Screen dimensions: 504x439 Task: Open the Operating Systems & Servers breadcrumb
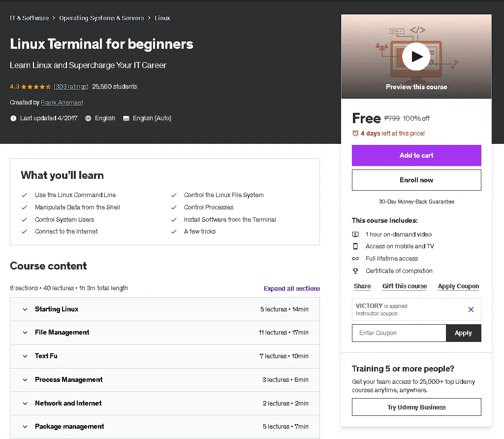pyautogui.click(x=101, y=18)
